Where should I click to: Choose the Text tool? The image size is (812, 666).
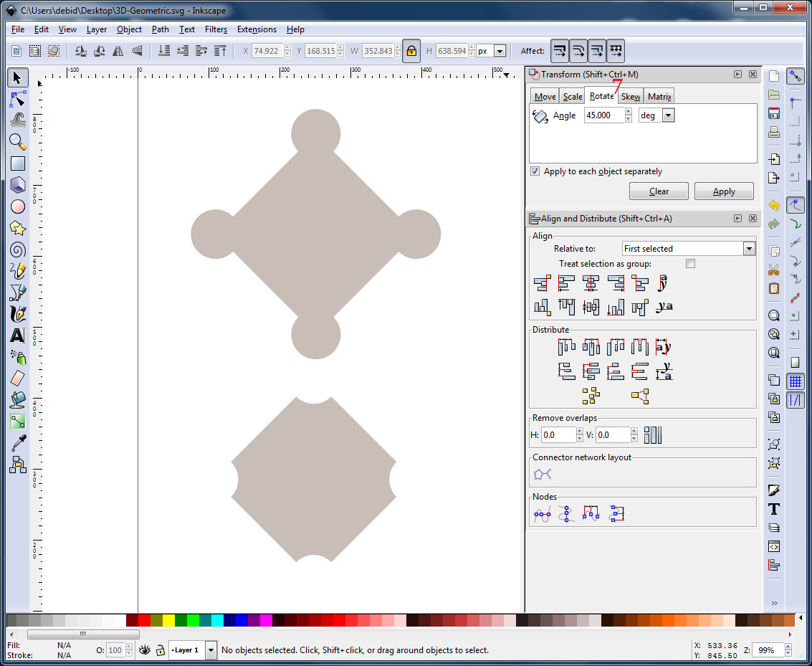coord(17,336)
